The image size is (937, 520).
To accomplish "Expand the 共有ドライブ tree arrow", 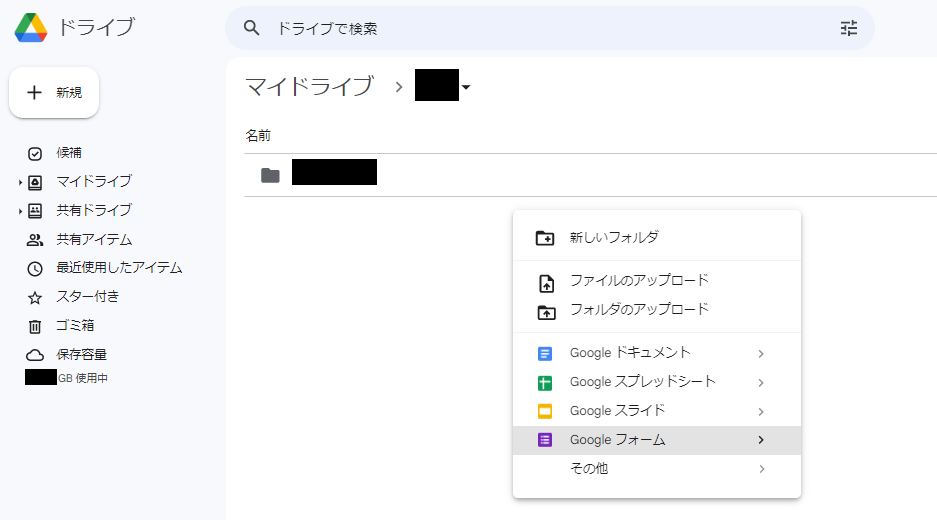I will [20, 211].
